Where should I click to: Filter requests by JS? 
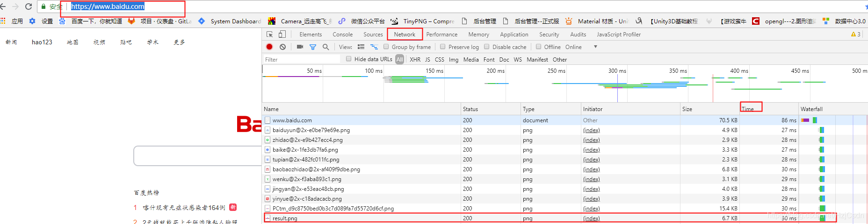point(427,59)
